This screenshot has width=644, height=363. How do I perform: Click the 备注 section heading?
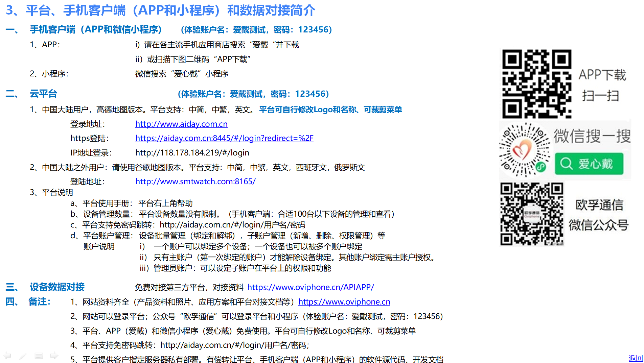click(39, 301)
